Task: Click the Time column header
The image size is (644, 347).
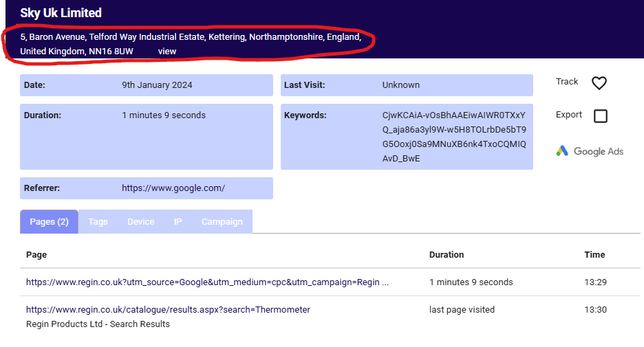Action: tap(594, 255)
